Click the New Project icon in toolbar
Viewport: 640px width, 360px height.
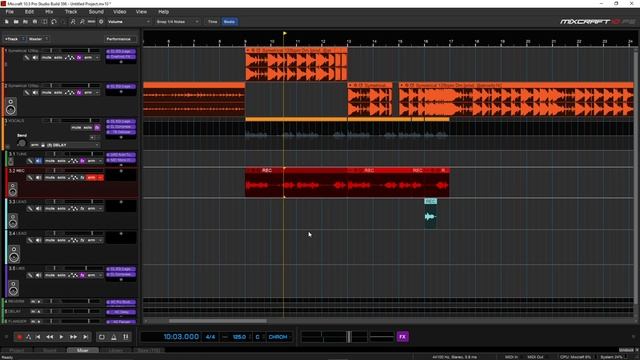click(7, 22)
